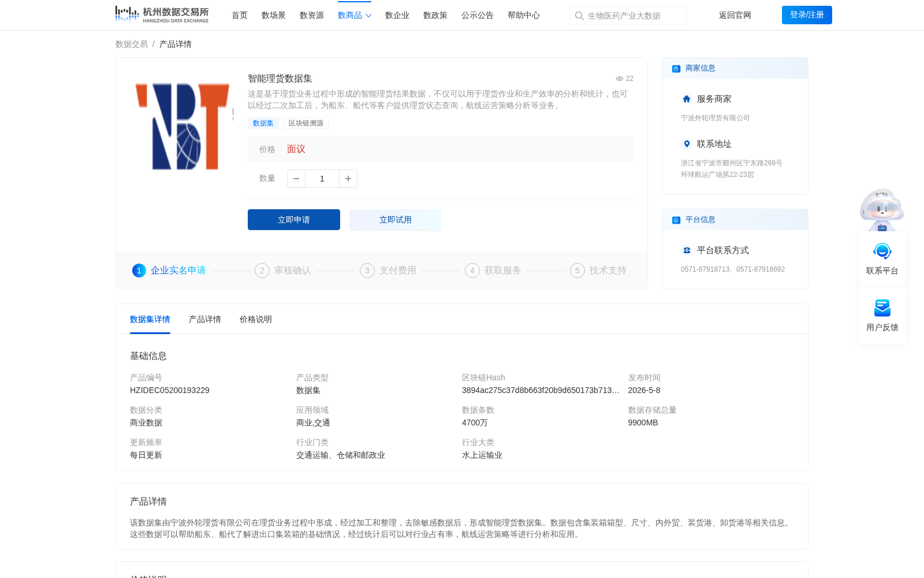Select the 数据集详情 tab
The height and width of the screenshot is (578, 924).
click(x=150, y=319)
